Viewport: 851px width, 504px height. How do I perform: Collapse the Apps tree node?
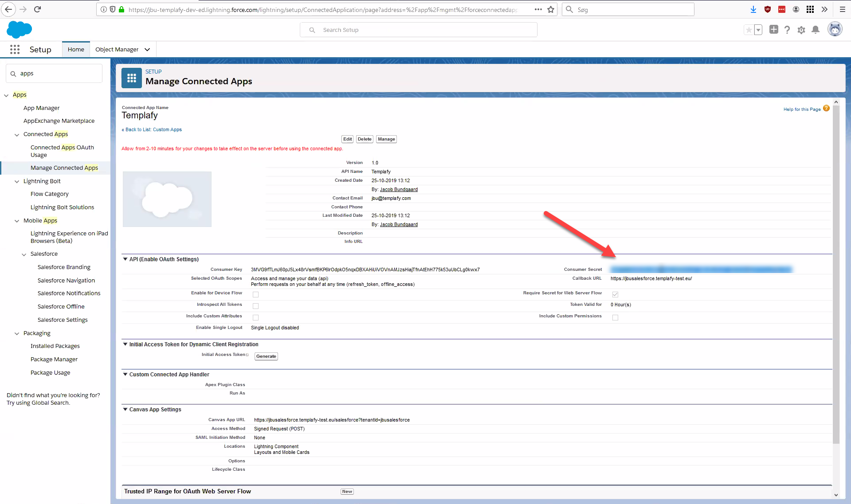point(6,95)
